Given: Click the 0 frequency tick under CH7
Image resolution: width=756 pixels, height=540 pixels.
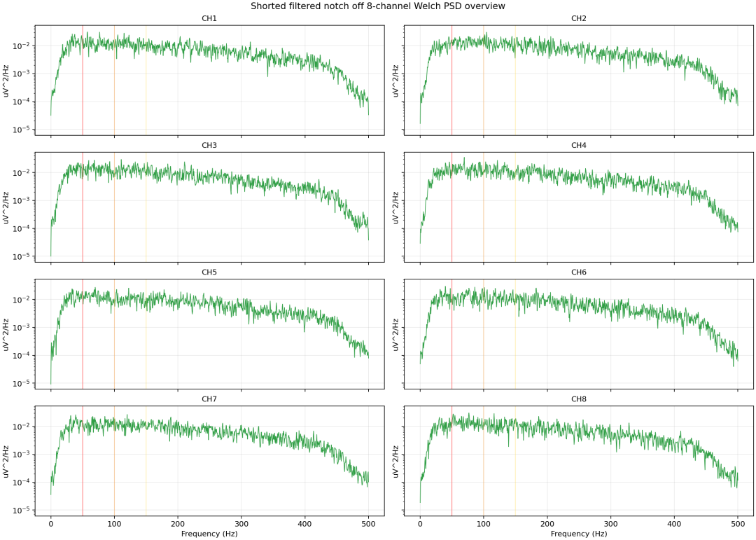Looking at the screenshot, I should pos(50,524).
